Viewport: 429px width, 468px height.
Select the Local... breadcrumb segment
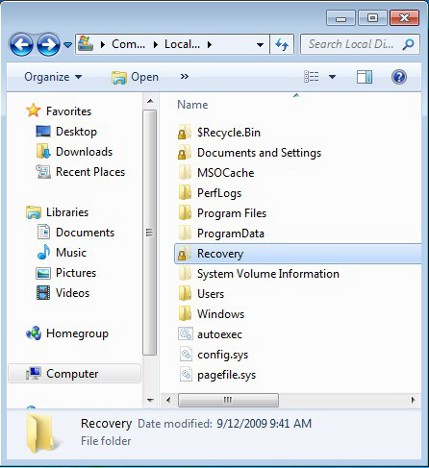182,44
